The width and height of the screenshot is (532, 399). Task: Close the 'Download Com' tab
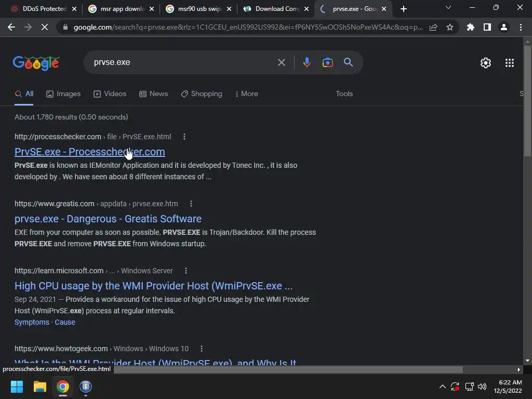tap(307, 9)
